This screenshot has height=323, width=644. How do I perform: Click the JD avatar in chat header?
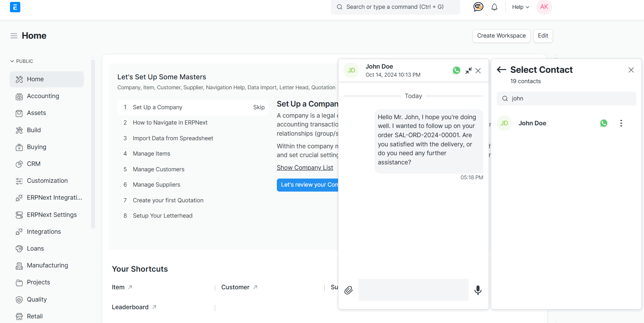point(351,71)
